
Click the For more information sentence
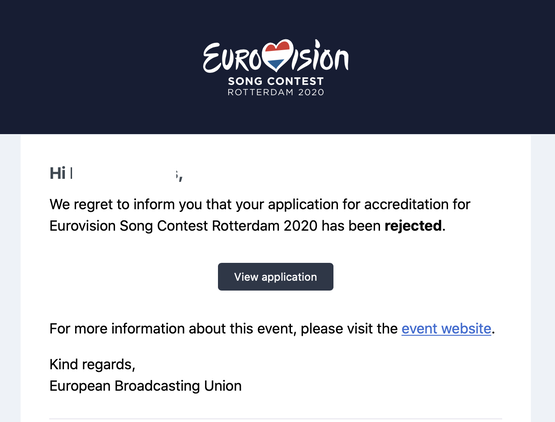click(272, 329)
